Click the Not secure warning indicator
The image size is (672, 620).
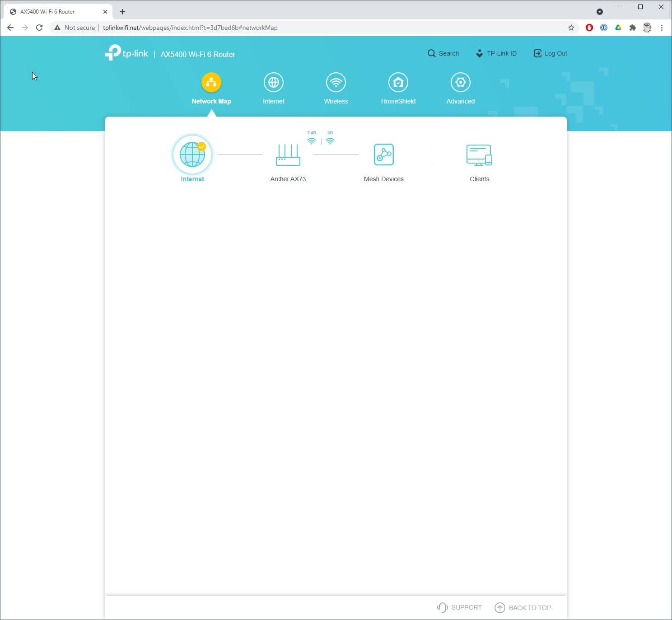click(x=75, y=28)
